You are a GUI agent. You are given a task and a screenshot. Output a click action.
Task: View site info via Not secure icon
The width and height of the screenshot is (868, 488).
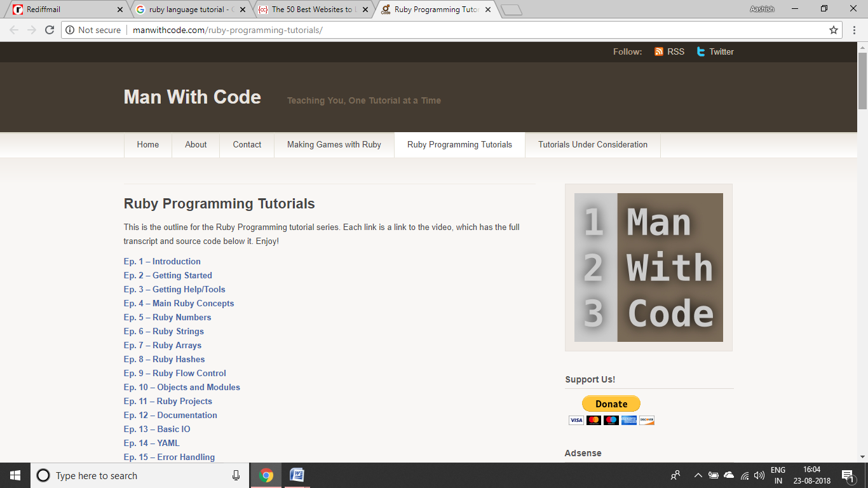(x=70, y=30)
